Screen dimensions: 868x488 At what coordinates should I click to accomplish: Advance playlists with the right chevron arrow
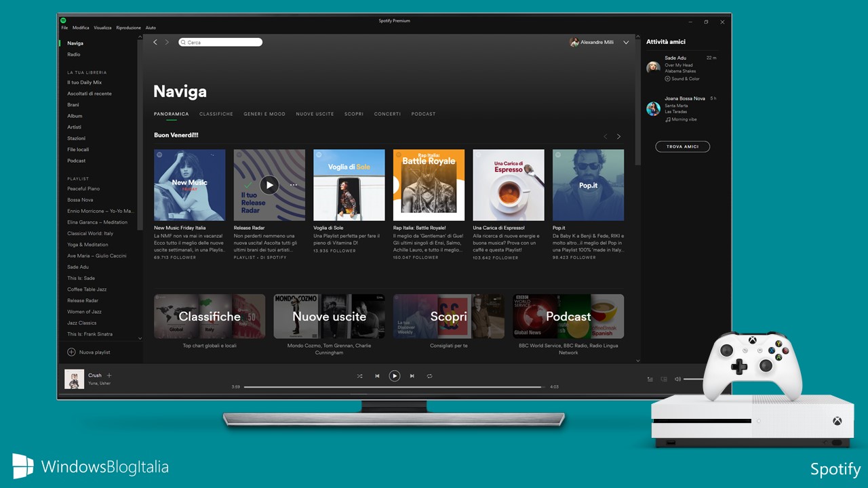coord(618,136)
